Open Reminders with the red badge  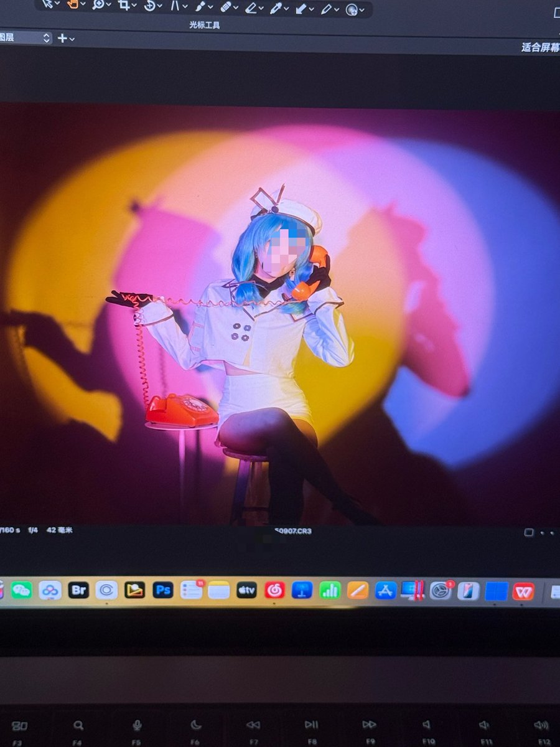191,590
